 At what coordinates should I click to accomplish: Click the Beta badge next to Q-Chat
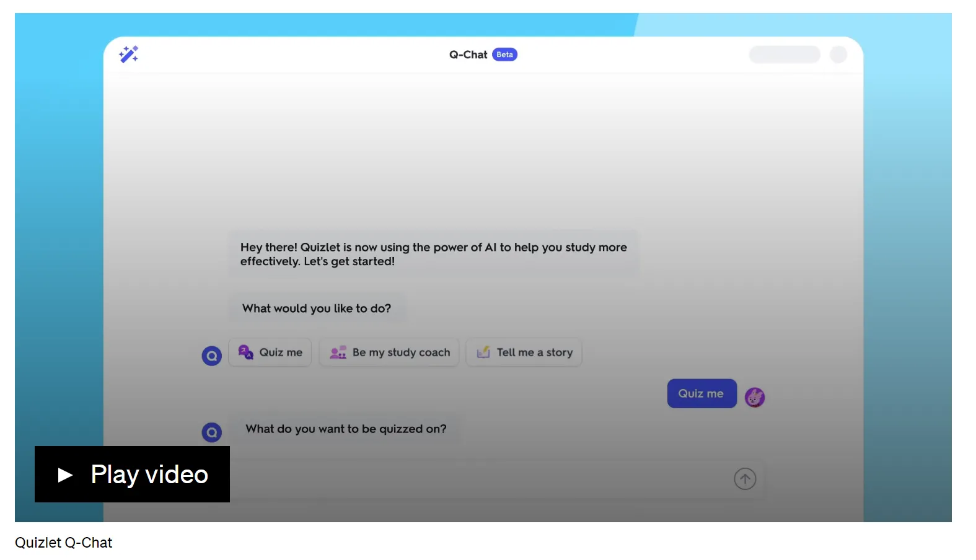pos(504,55)
